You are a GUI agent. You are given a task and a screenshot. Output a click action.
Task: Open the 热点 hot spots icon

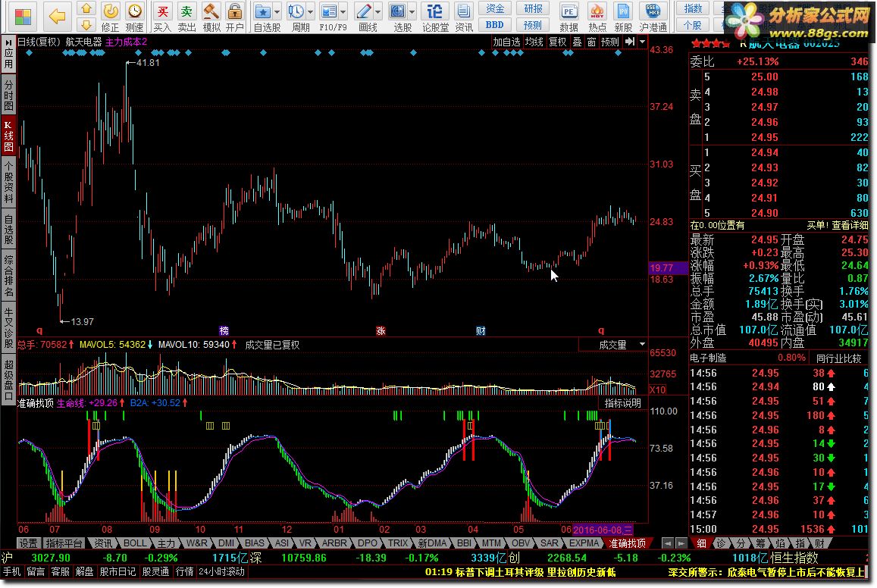point(597,17)
